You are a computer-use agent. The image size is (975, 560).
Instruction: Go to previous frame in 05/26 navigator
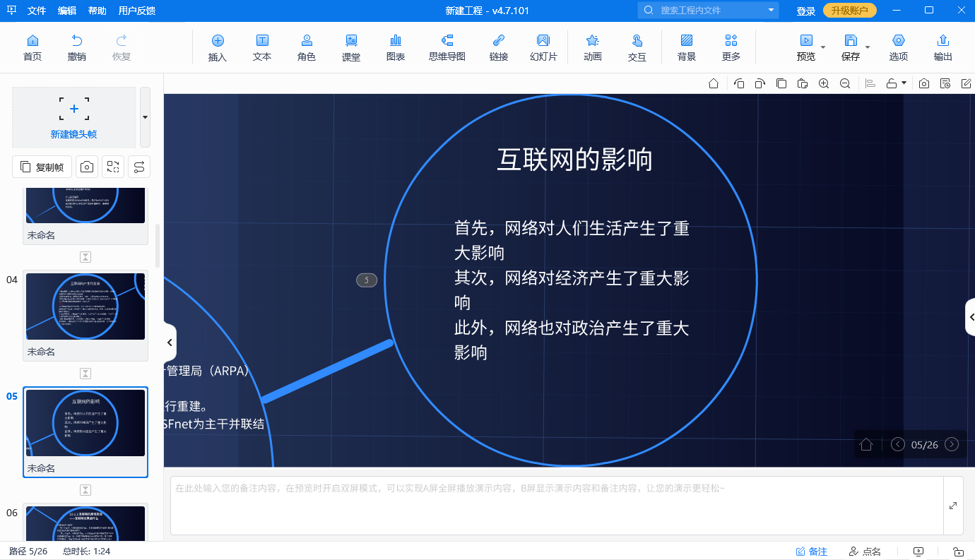(x=898, y=444)
